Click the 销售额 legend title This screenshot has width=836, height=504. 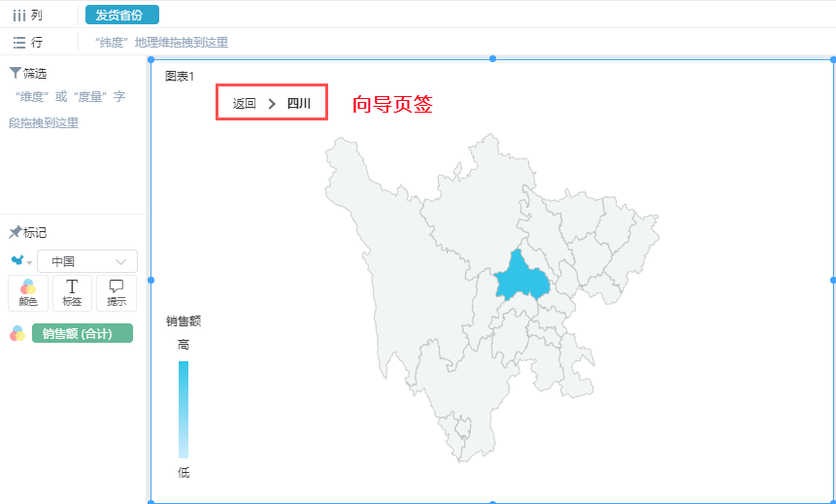tap(184, 321)
